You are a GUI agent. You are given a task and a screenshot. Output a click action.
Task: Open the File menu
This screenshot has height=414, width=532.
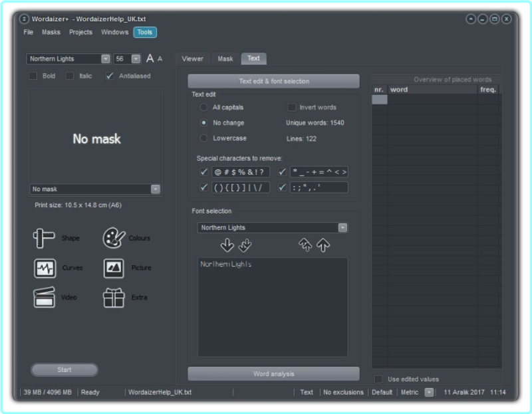(28, 32)
